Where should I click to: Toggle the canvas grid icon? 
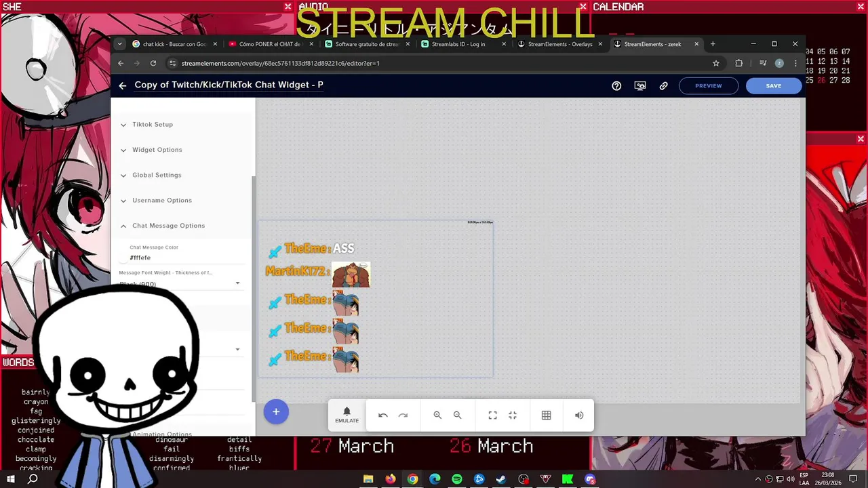coord(546,415)
